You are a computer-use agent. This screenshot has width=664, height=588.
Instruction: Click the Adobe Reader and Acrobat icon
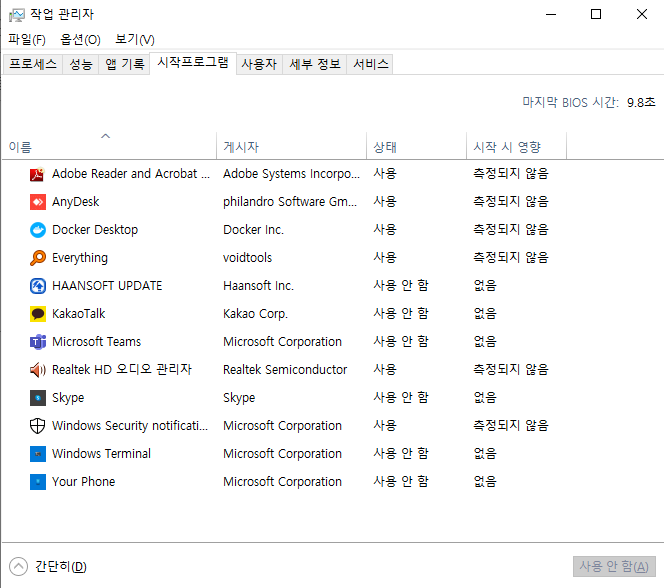(x=37, y=174)
